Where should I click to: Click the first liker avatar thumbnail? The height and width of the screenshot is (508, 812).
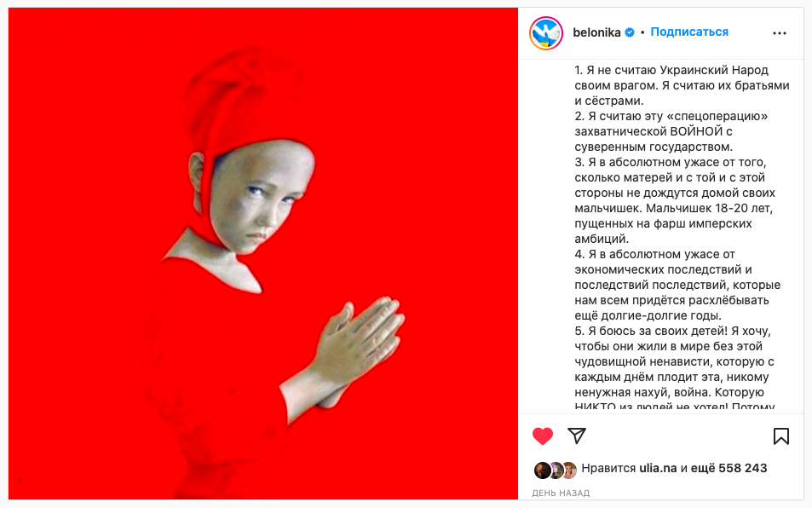click(x=542, y=470)
